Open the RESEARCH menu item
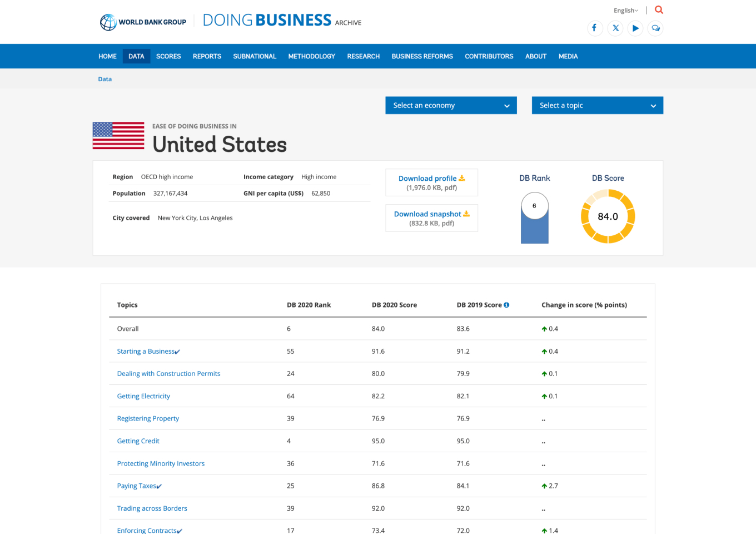Viewport: 756px width, 534px height. [364, 56]
